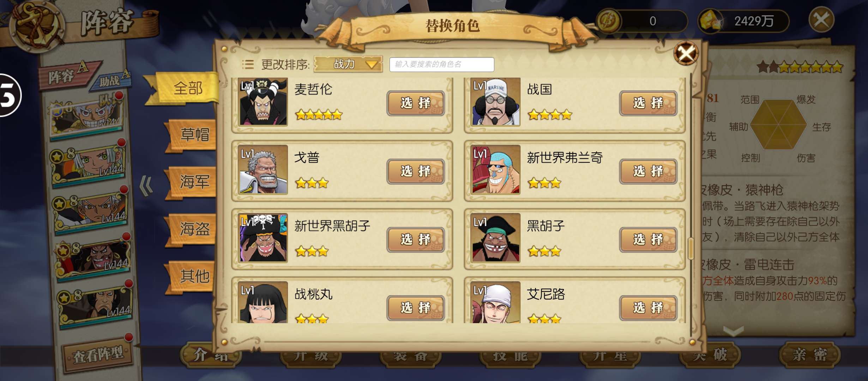868x381 pixels.
Task: Click the sort list icon beside 更改排序
Action: [x=248, y=64]
